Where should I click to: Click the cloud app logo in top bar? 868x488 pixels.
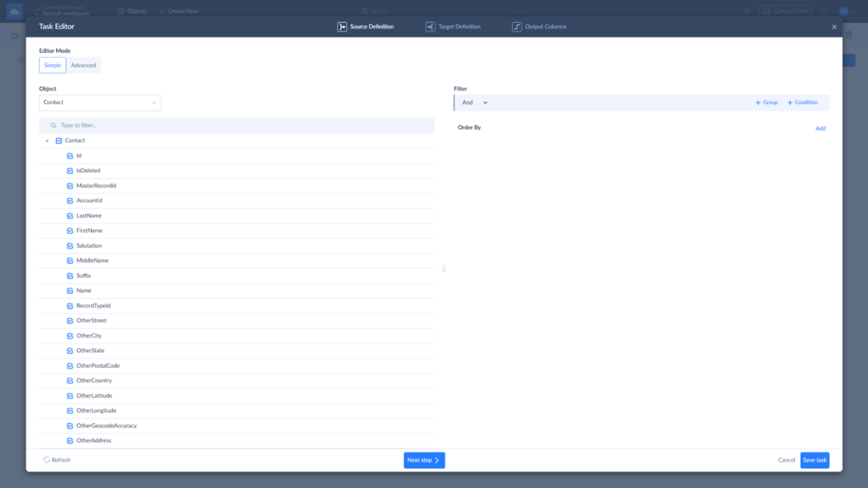tap(15, 11)
